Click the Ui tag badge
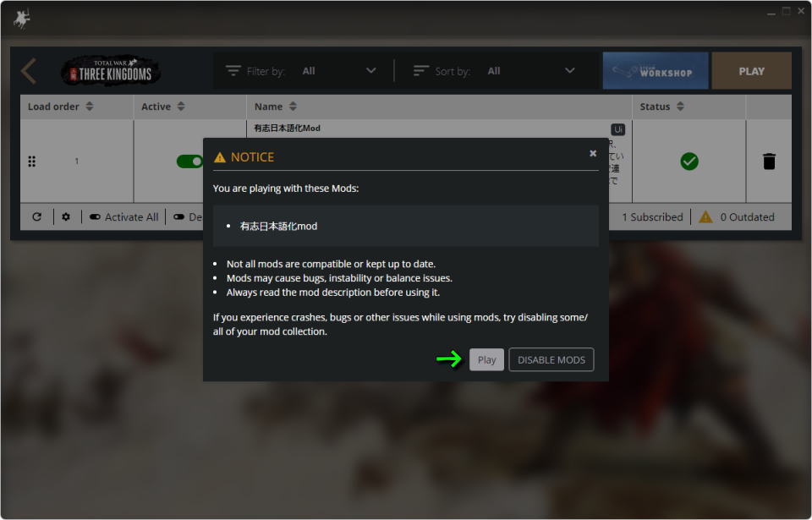 [617, 129]
